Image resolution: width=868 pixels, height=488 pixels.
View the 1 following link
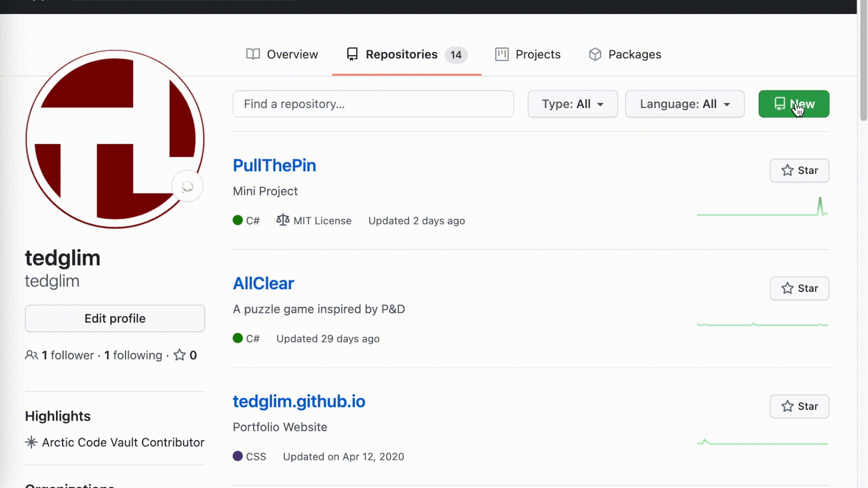click(x=133, y=355)
